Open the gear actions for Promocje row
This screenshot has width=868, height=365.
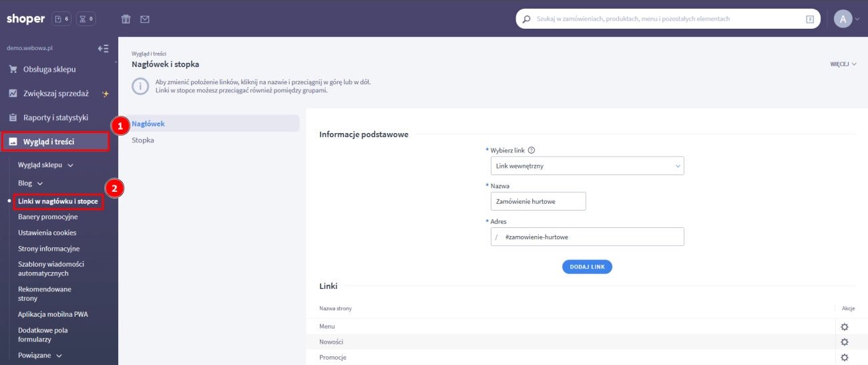point(844,358)
